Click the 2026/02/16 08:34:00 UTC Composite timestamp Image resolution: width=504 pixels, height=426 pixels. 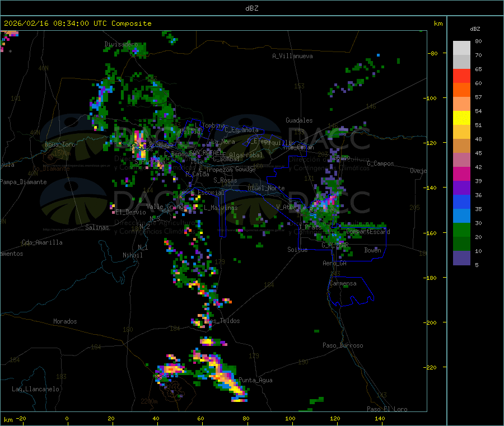[x=78, y=24]
